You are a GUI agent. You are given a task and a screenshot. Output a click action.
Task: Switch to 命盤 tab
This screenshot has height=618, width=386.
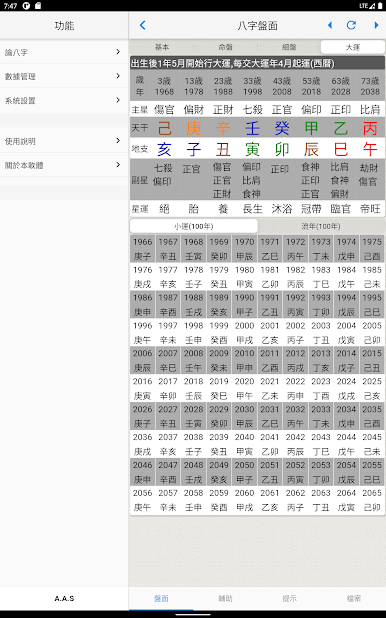click(226, 47)
